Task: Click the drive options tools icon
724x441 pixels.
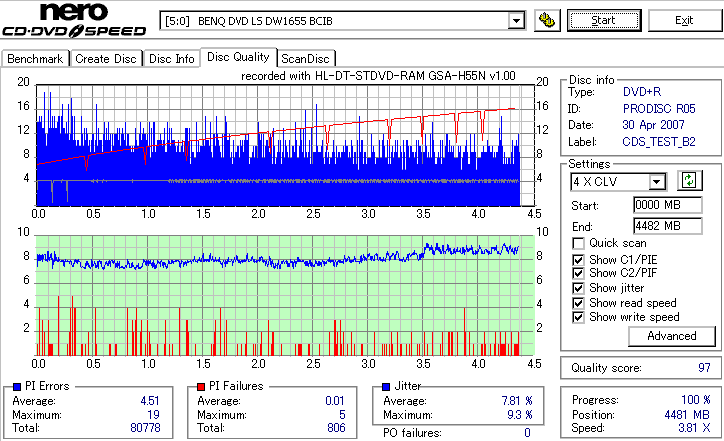Action: (547, 21)
